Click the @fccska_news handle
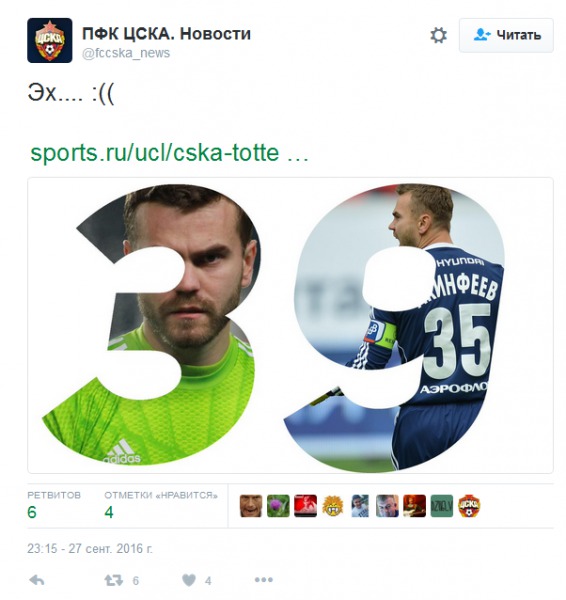 point(126,53)
